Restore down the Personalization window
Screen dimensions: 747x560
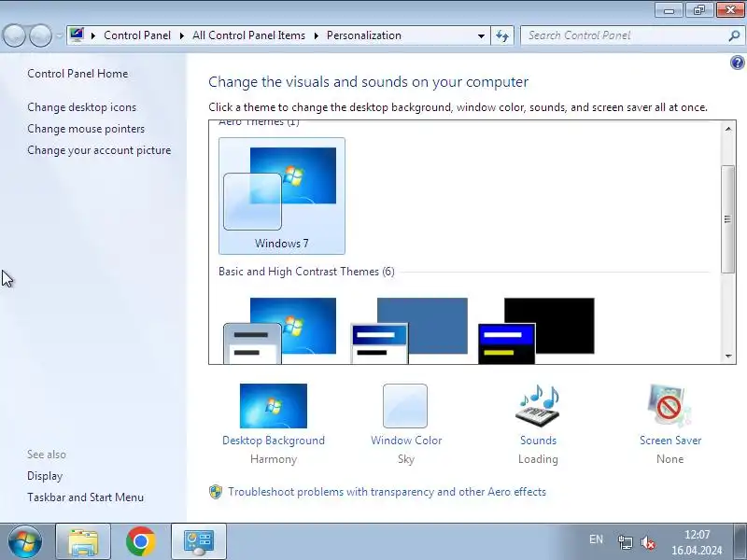(x=698, y=10)
